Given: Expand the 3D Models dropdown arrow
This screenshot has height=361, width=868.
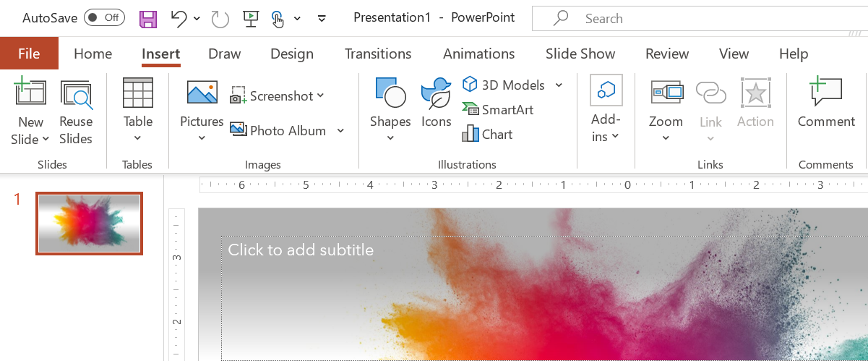Looking at the screenshot, I should (x=559, y=85).
